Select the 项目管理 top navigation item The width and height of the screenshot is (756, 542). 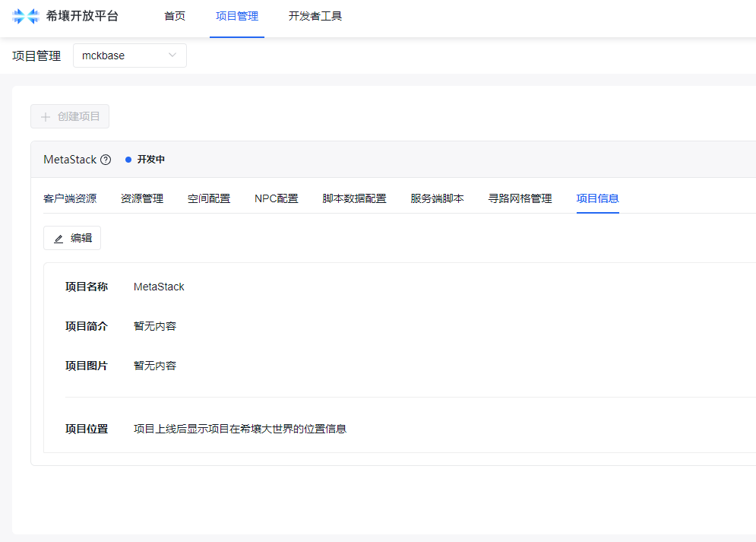coord(237,16)
